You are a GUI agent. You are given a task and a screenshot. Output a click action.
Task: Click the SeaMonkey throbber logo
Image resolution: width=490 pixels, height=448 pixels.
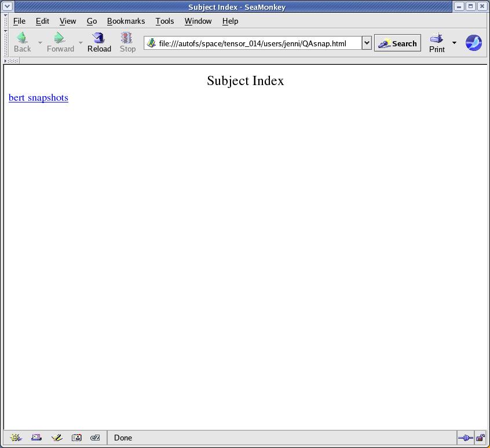coord(473,43)
